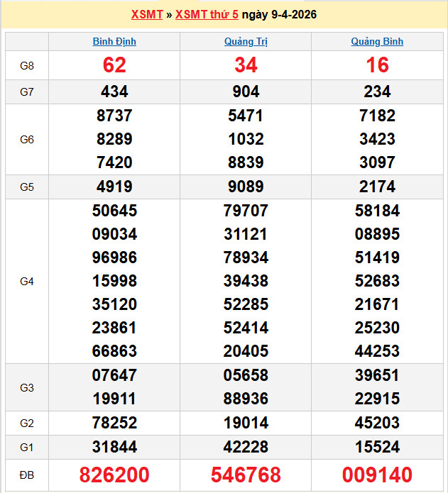Click the Quảng Bình province link
Image resolution: width=448 pixels, height=493 pixels.
(x=377, y=42)
